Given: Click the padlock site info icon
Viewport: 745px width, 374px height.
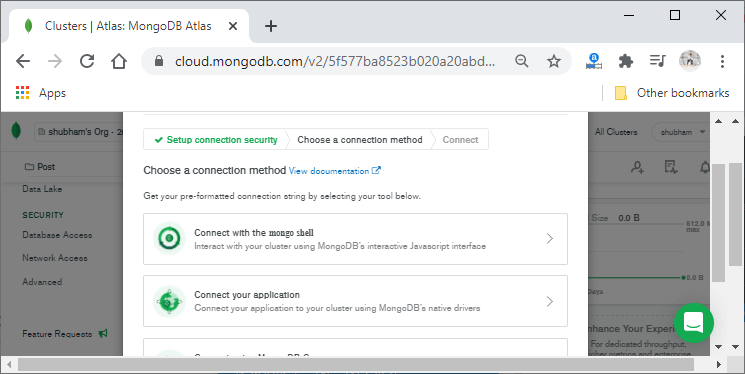Looking at the screenshot, I should tap(159, 61).
